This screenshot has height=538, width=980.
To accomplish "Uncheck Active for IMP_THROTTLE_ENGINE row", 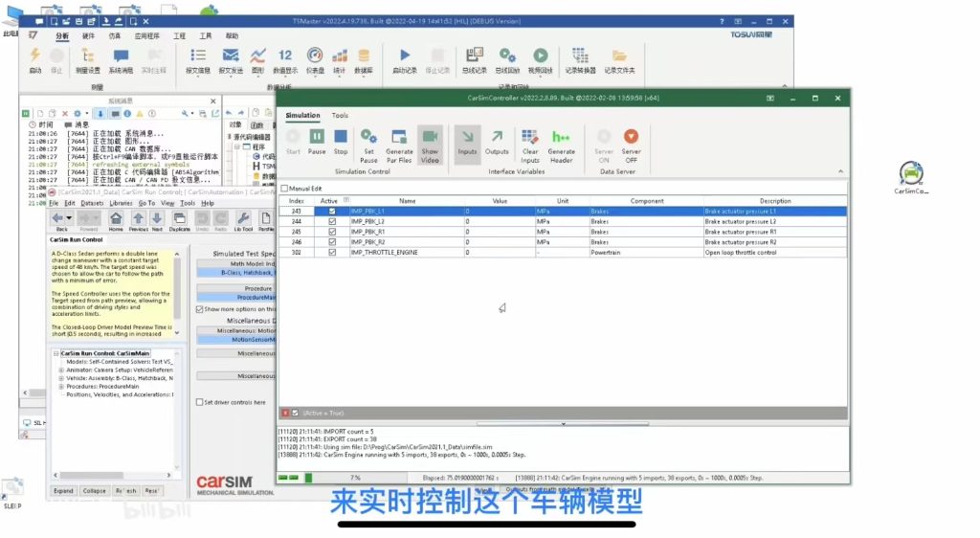I will (332, 253).
